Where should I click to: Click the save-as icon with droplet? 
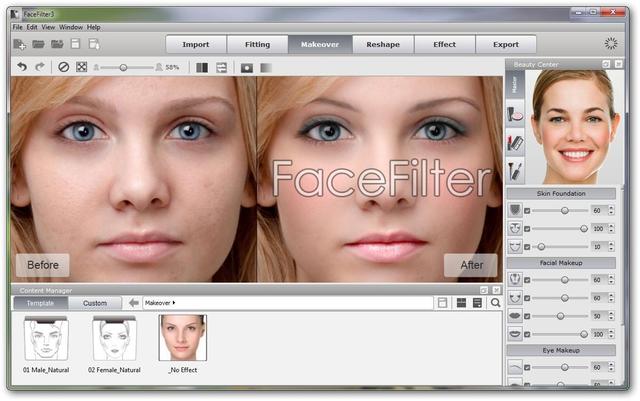94,44
